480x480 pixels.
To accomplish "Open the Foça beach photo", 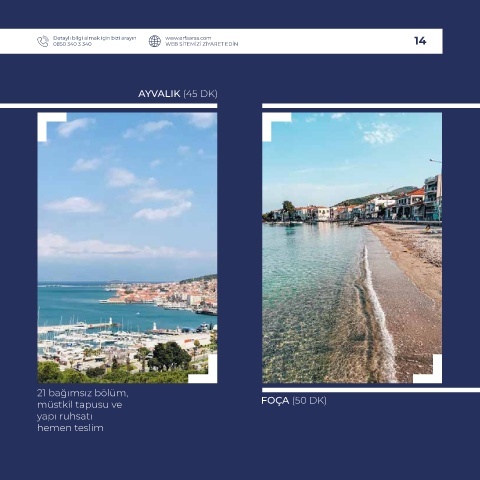I will click(x=352, y=248).
